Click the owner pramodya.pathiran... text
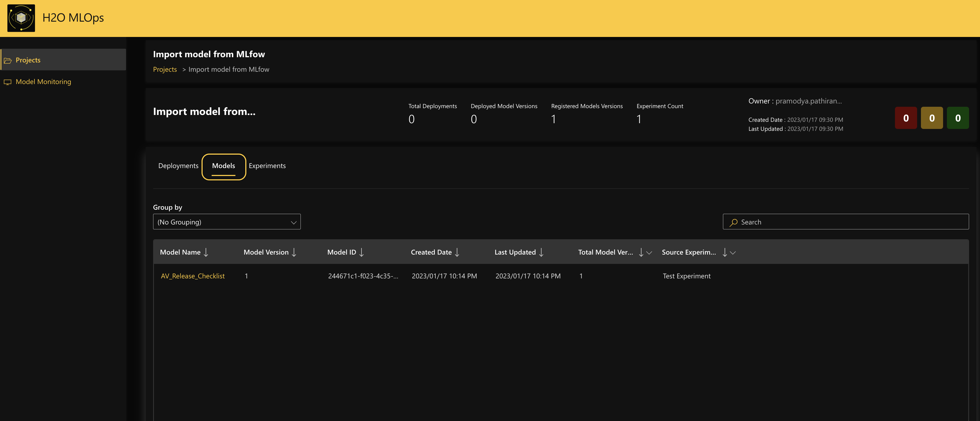This screenshot has width=980, height=421. click(x=809, y=101)
